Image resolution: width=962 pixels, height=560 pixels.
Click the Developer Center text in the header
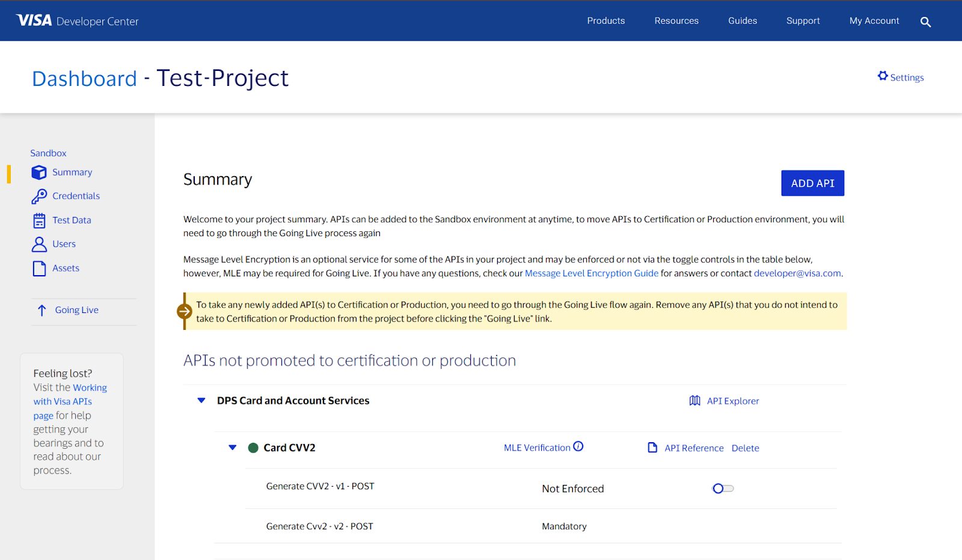point(97,22)
